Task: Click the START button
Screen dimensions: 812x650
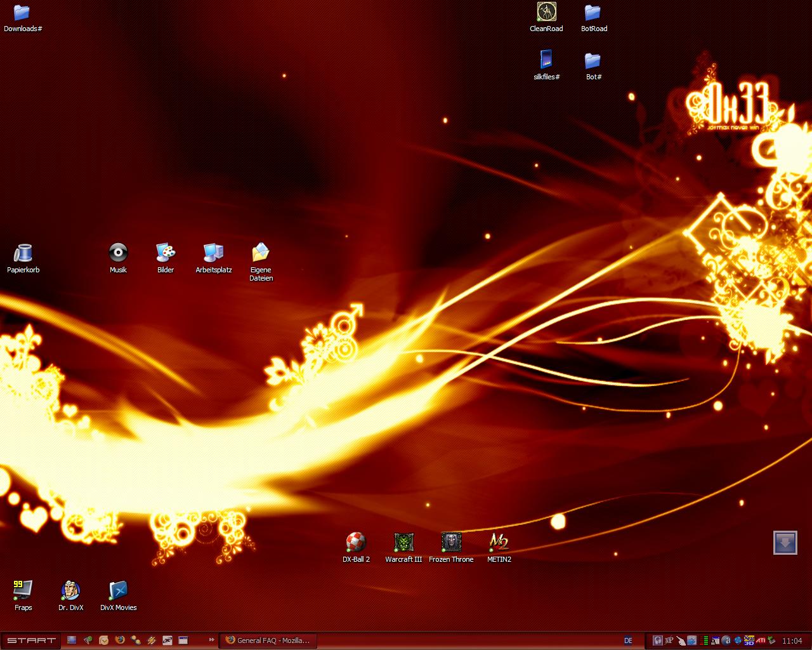Action: [x=31, y=640]
